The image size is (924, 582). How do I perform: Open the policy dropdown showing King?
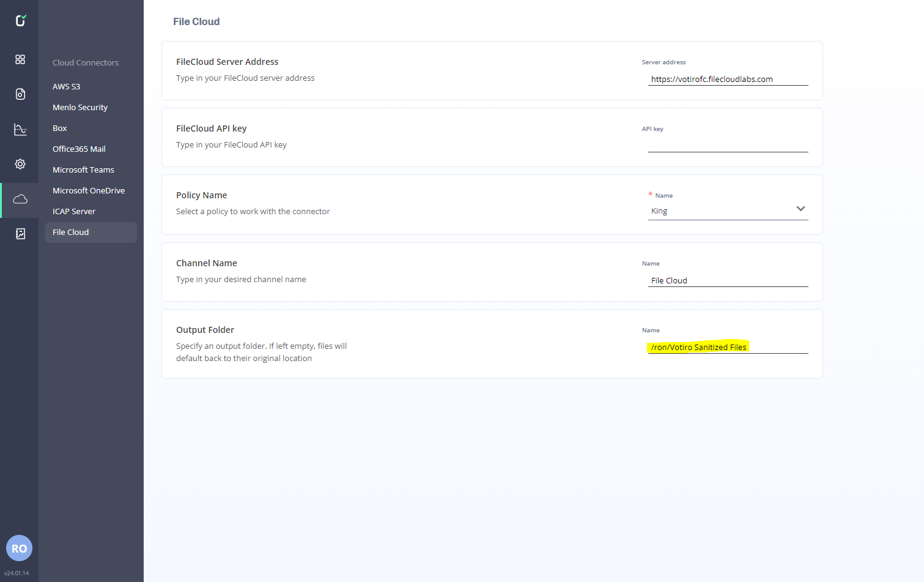click(728, 211)
